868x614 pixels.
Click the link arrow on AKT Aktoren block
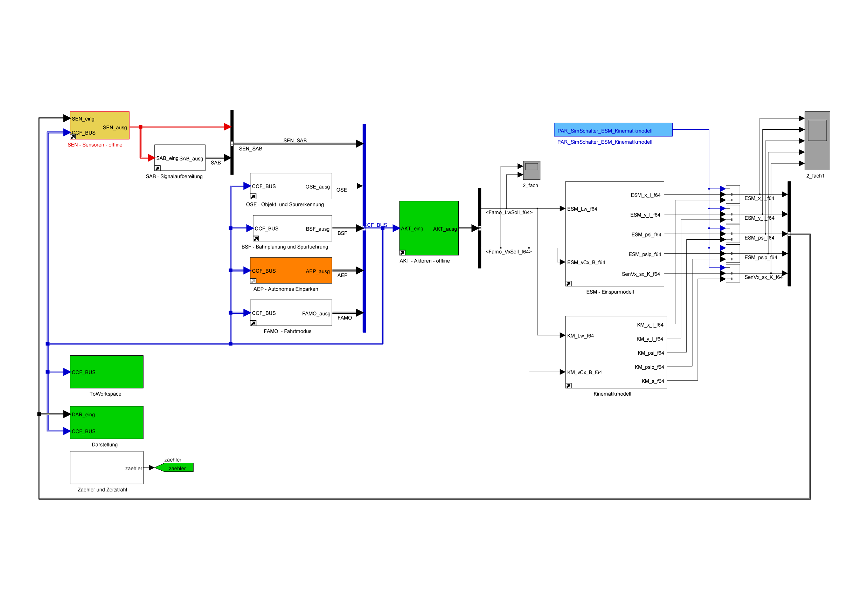click(x=402, y=253)
